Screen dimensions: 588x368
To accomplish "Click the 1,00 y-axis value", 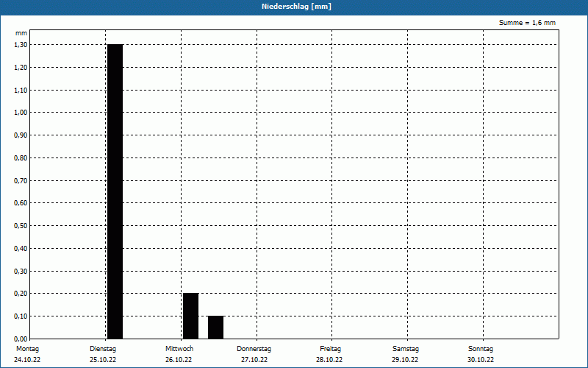I will pyautogui.click(x=21, y=113).
